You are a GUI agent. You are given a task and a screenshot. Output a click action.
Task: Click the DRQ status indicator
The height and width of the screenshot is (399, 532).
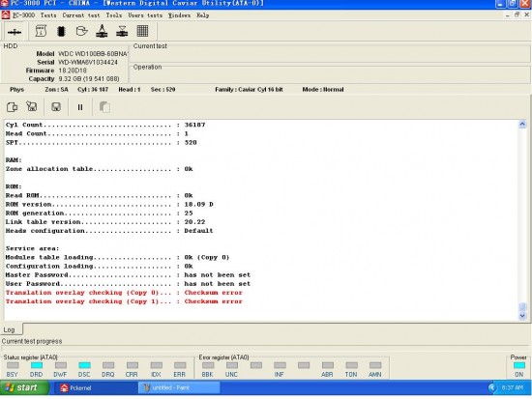click(108, 365)
